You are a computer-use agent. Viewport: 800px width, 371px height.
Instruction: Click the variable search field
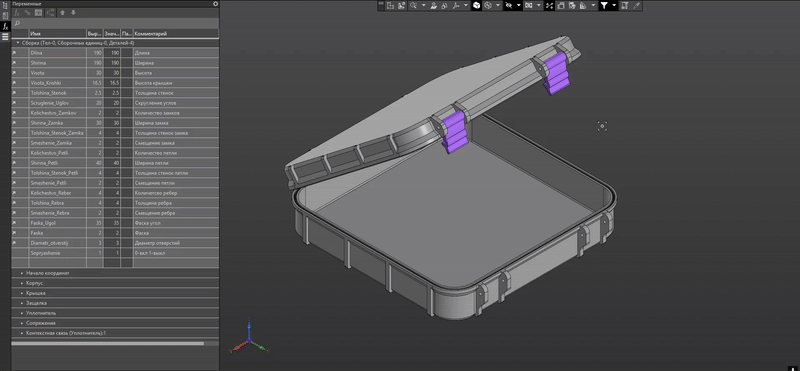[115, 23]
